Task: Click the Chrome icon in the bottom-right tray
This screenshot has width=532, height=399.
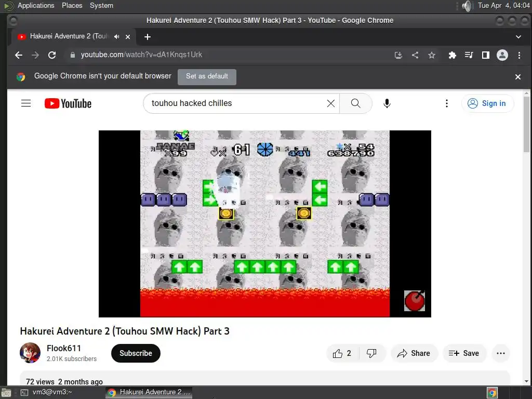Action: click(493, 393)
